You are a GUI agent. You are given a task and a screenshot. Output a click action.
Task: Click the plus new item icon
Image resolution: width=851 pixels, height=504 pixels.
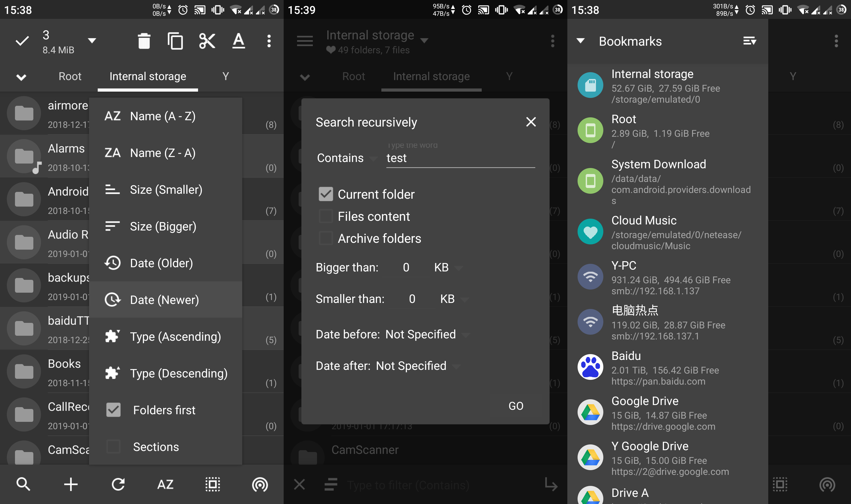pyautogui.click(x=71, y=484)
